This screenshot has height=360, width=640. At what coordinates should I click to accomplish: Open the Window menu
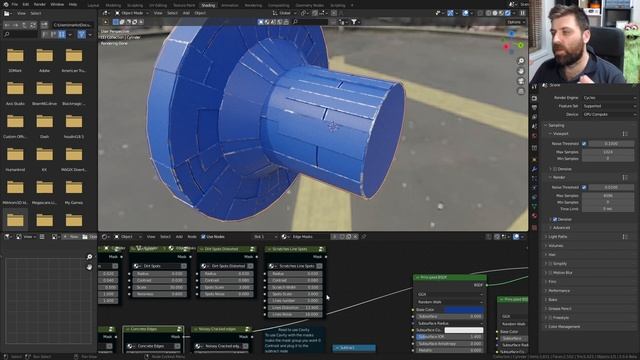[x=57, y=4]
